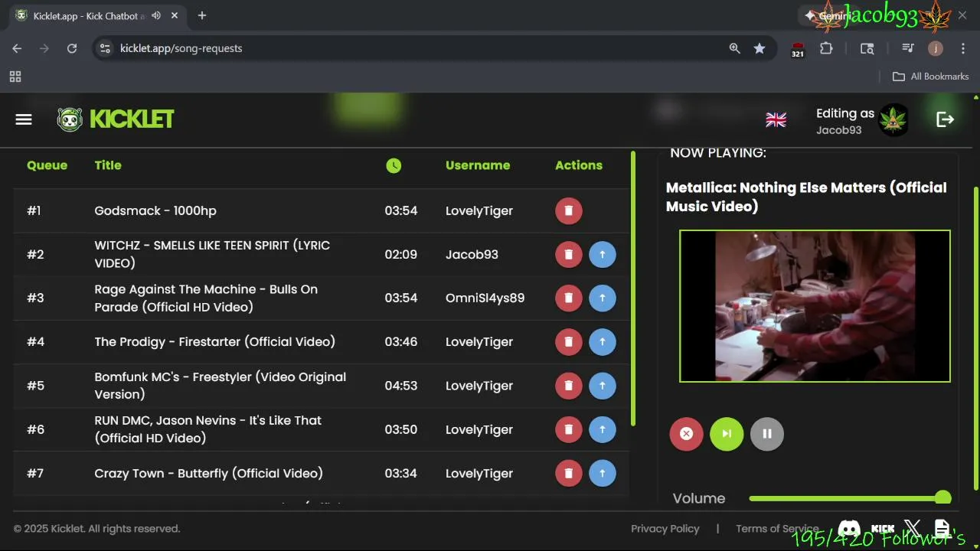This screenshot has width=980, height=551.
Task: Delete Rage Against The Machine request
Action: pyautogui.click(x=568, y=298)
